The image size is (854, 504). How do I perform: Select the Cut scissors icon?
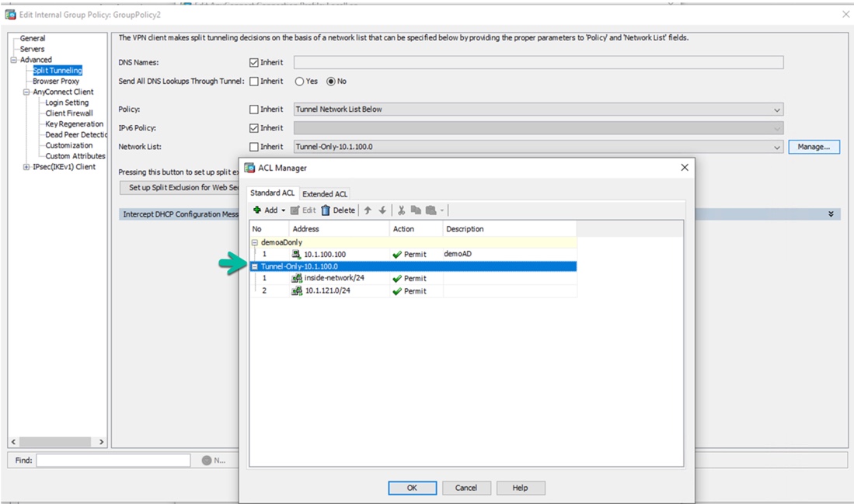[401, 210]
